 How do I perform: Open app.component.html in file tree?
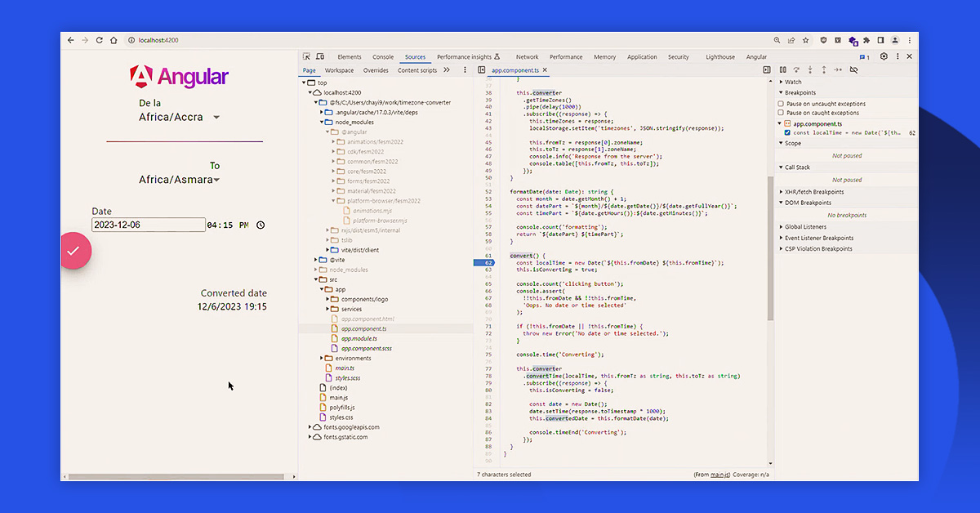coord(367,319)
